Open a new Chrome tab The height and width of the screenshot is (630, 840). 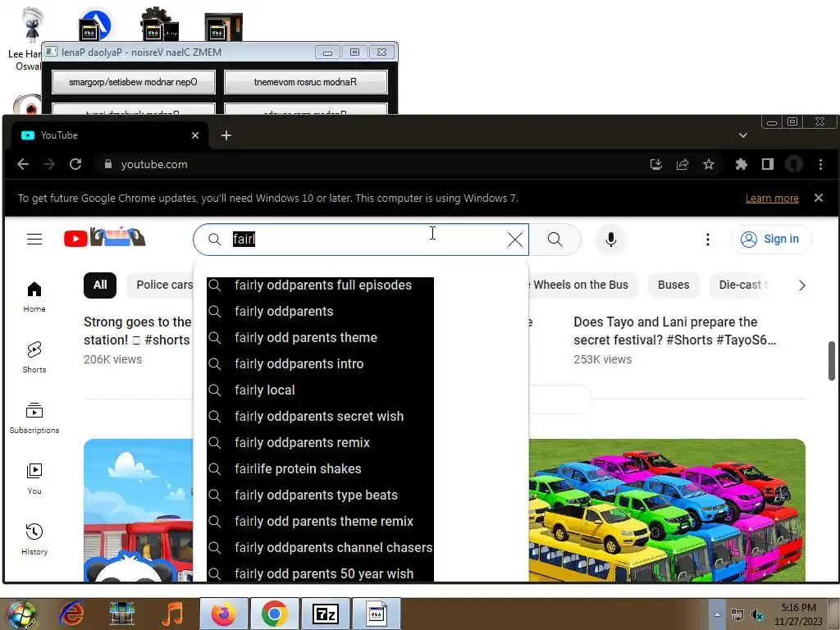click(x=226, y=135)
